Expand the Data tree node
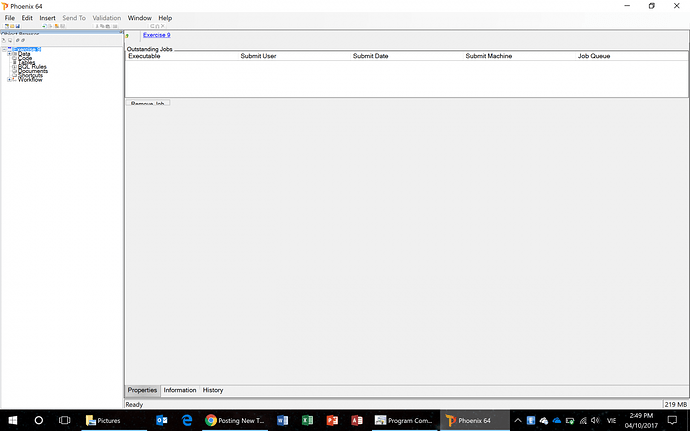 tap(9, 54)
